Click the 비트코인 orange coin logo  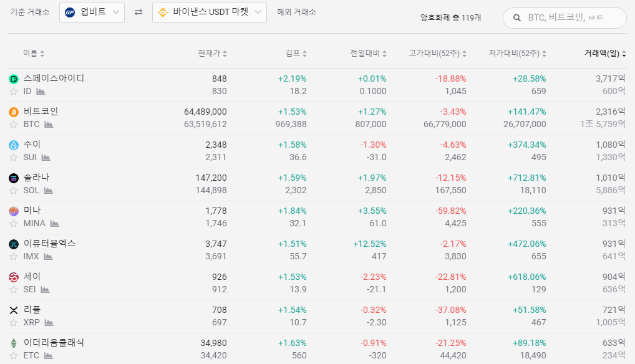coord(14,112)
